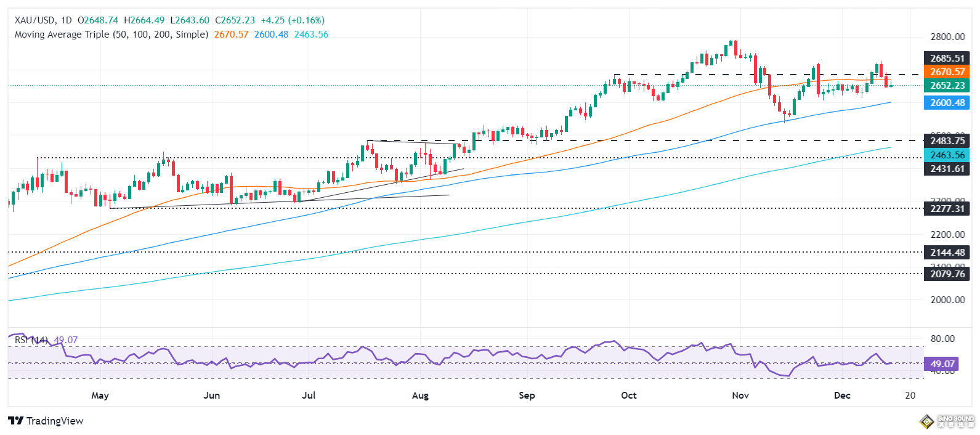Viewport: 980px width, 435px height.
Task: Click the purple RSI 49.07 scale label
Action: pyautogui.click(x=943, y=364)
